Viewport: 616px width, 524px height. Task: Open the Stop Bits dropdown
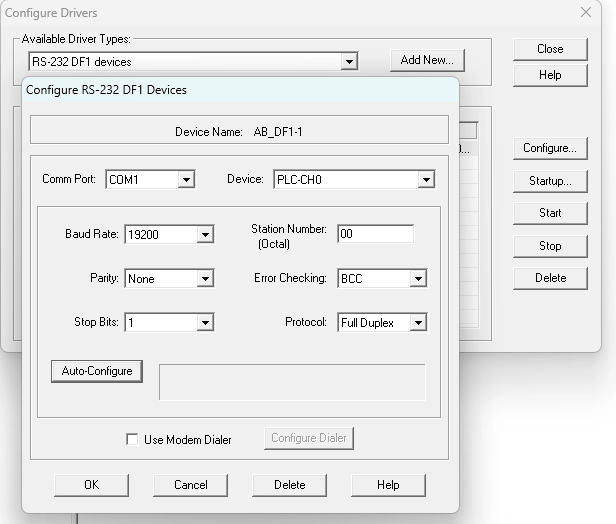169,322
